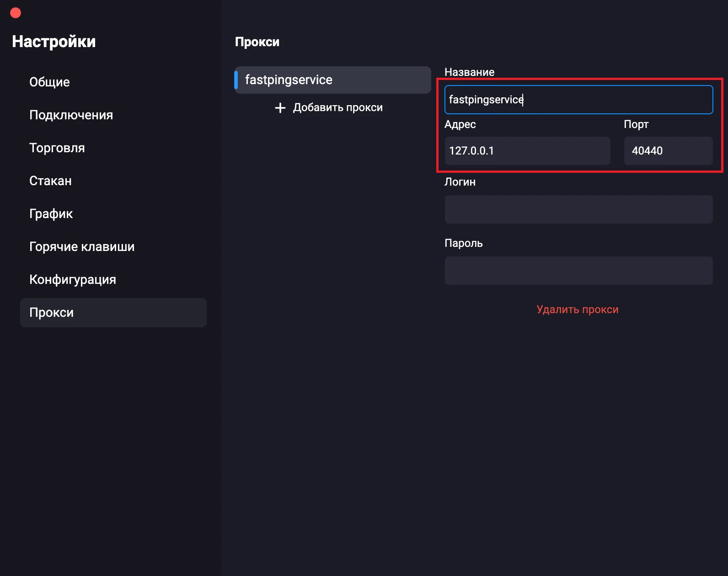Viewport: 728px width, 576px height.
Task: Select fastpingservice in the proxy list
Action: pos(332,80)
